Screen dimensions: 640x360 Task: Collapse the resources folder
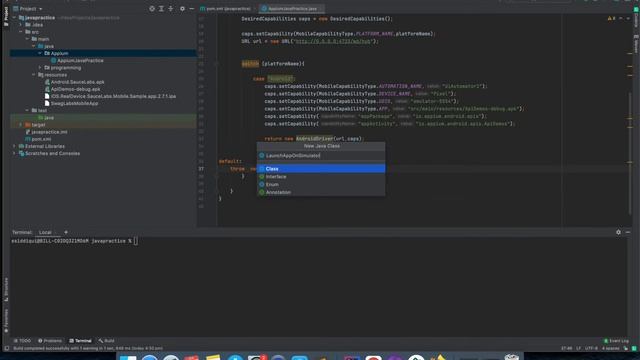33,75
